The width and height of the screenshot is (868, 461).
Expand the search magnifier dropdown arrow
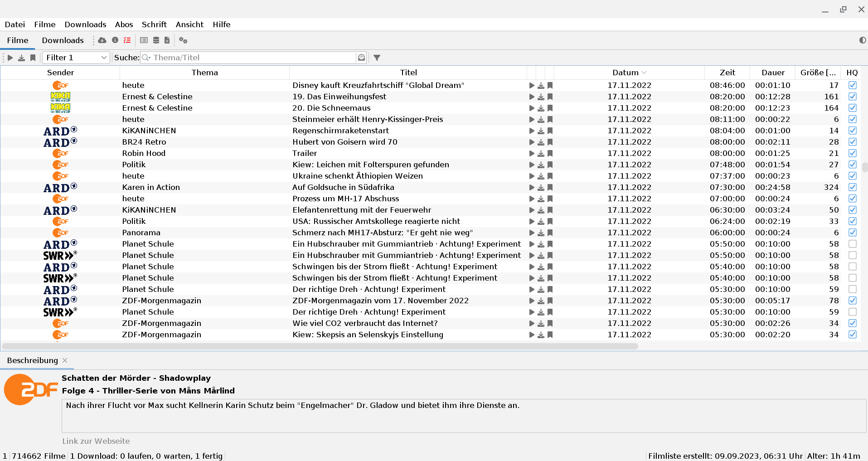coord(146,58)
